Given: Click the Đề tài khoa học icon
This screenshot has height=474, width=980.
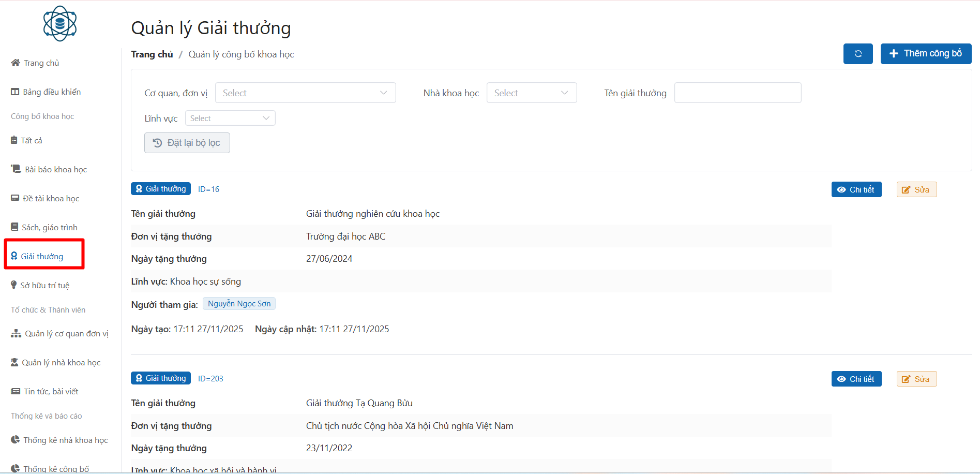Looking at the screenshot, I should coord(15,198).
